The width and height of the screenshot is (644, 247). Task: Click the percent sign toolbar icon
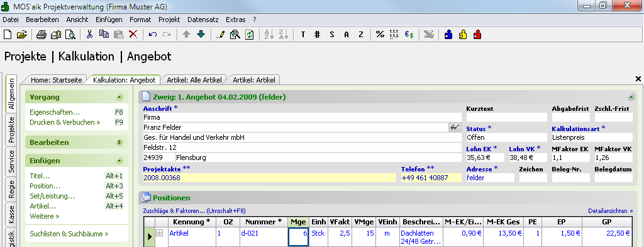[380, 35]
